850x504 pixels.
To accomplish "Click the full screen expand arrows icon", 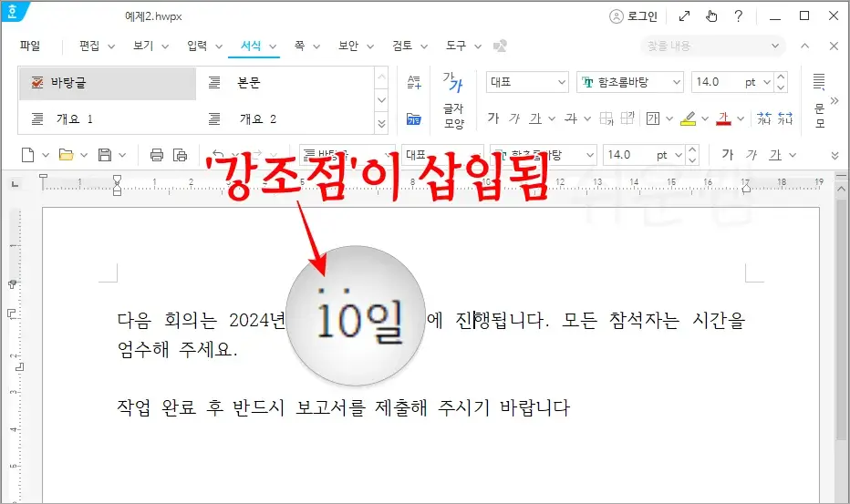I will coord(684,16).
